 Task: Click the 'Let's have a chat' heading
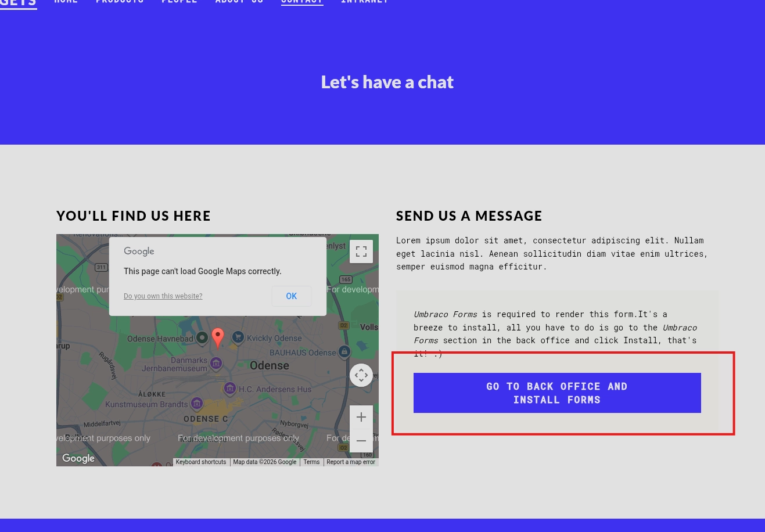(x=387, y=82)
